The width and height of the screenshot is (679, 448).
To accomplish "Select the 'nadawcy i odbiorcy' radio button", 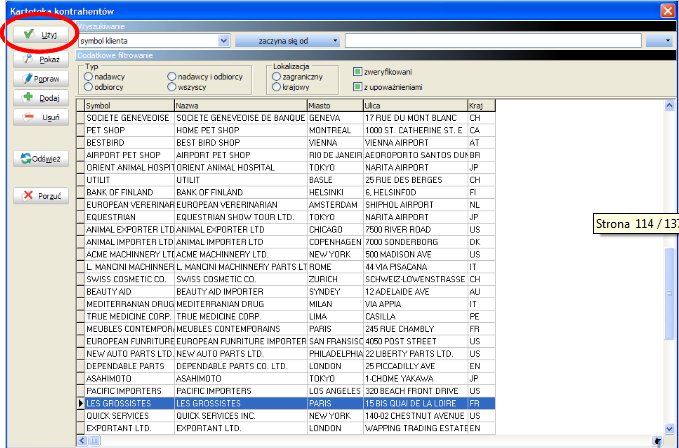I will [171, 77].
